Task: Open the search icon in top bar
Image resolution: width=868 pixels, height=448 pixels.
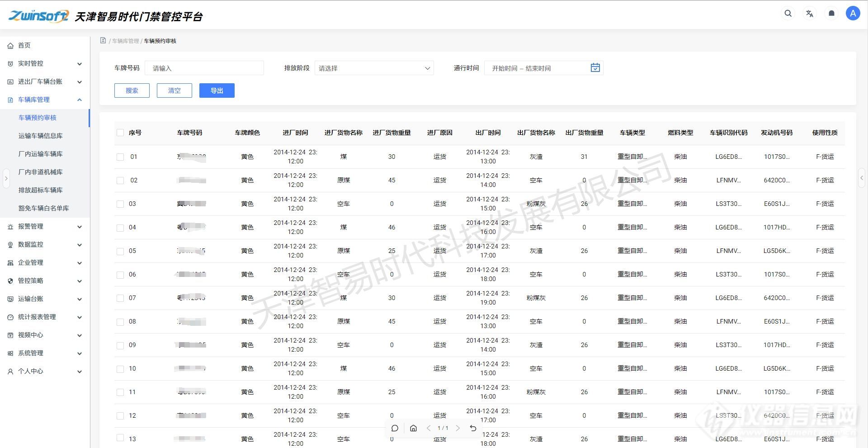Action: click(x=788, y=14)
